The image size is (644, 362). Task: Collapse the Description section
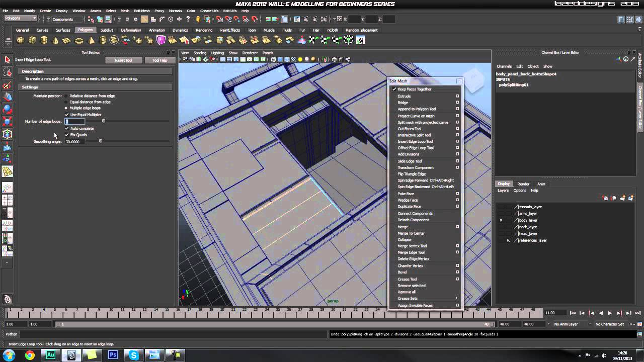point(96,71)
